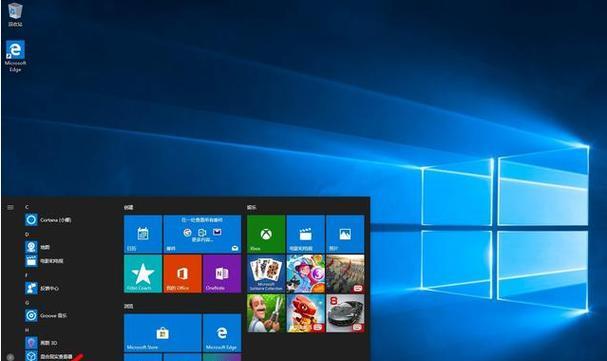Open the Fitbit Coach star tile
This screenshot has height=361, width=607.
(143, 274)
